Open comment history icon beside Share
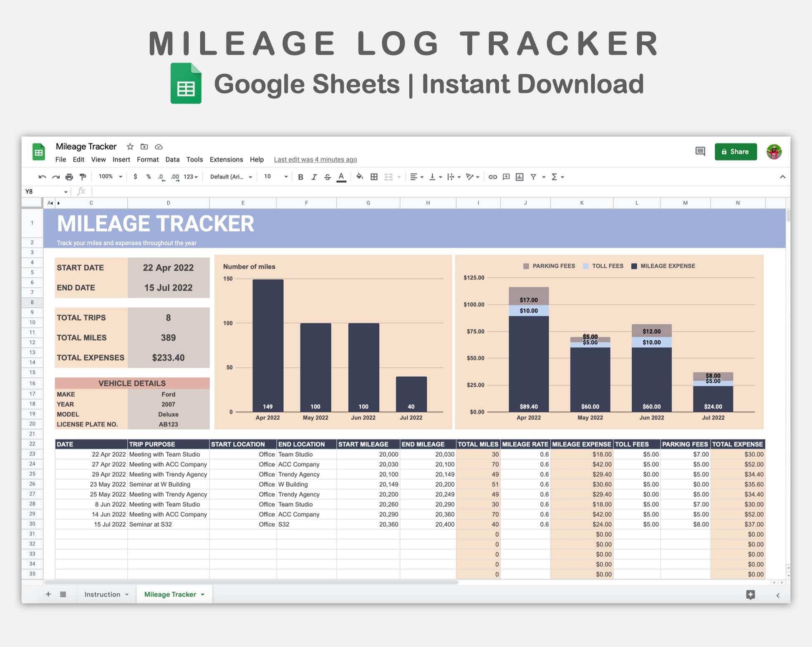 point(700,151)
